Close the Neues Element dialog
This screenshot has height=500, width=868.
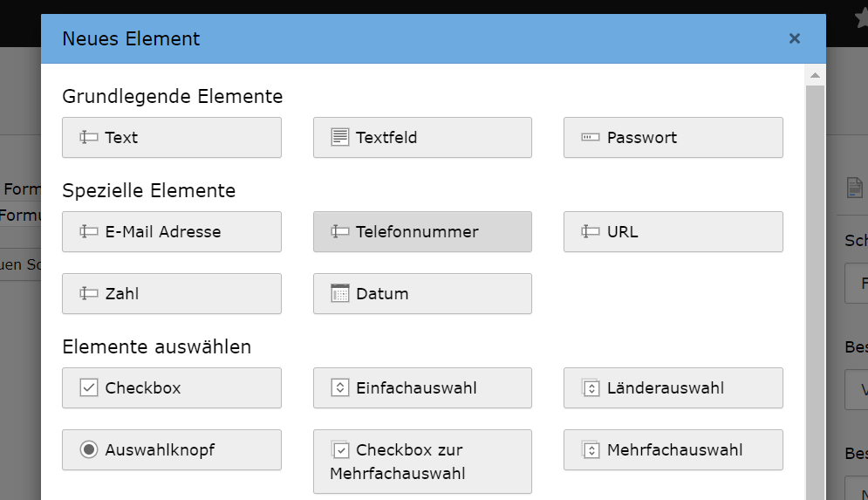(794, 38)
